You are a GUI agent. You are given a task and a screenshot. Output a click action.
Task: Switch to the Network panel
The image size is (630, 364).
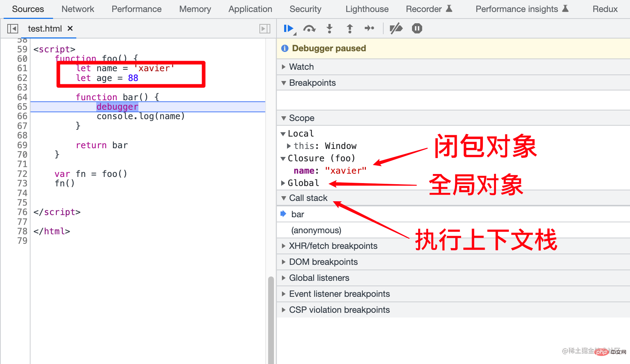click(x=77, y=9)
